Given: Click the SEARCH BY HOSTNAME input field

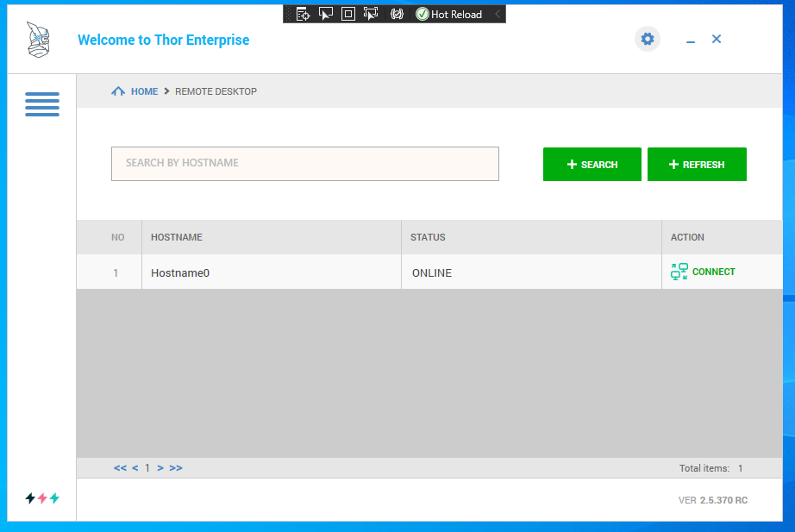Looking at the screenshot, I should point(305,164).
